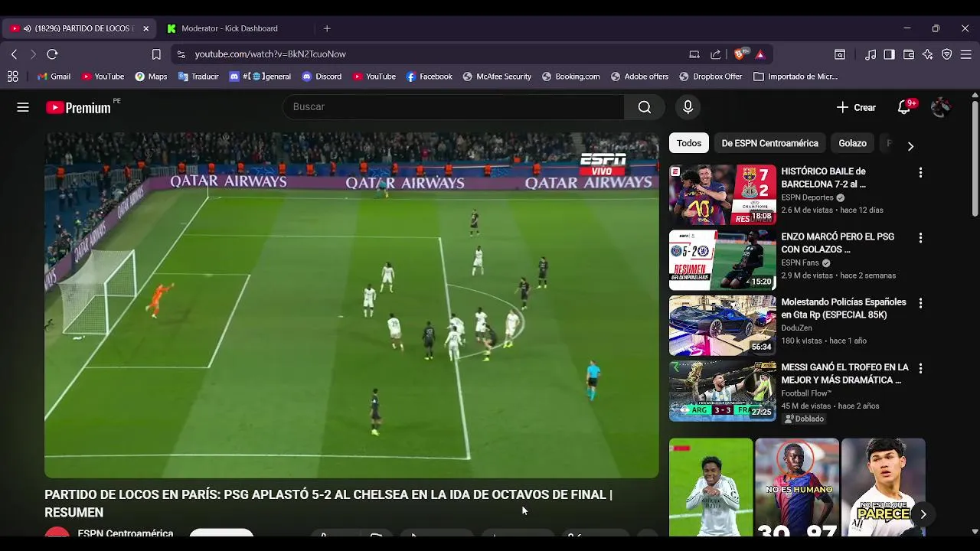Open the music note playlist icon
Image resolution: width=980 pixels, height=551 pixels.
point(871,54)
